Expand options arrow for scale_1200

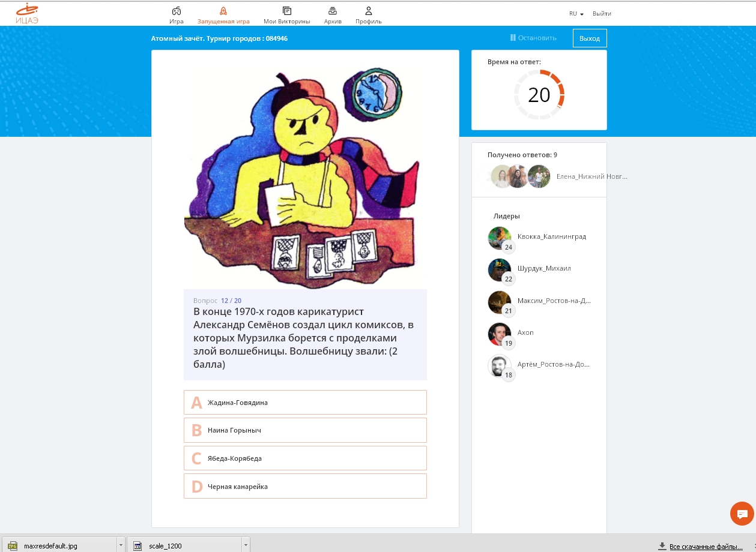[x=246, y=545]
